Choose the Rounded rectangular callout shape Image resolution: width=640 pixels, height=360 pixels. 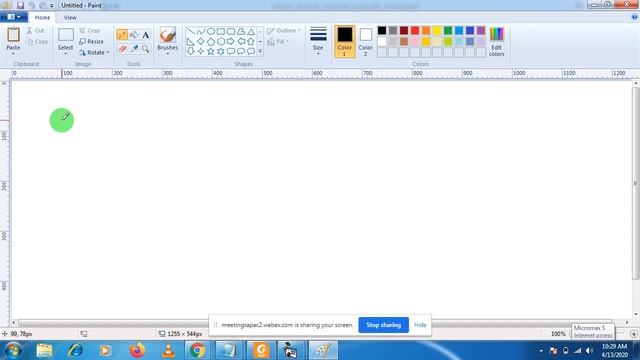click(231, 51)
